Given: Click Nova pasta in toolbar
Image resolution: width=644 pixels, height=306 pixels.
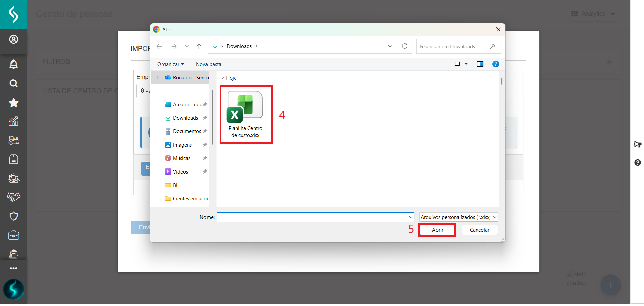Looking at the screenshot, I should point(209,64).
